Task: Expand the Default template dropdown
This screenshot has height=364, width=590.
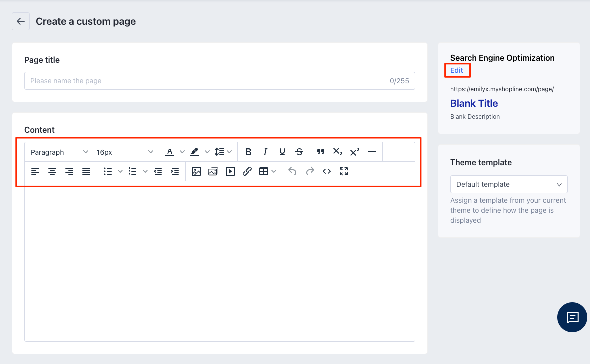Action: 508,184
